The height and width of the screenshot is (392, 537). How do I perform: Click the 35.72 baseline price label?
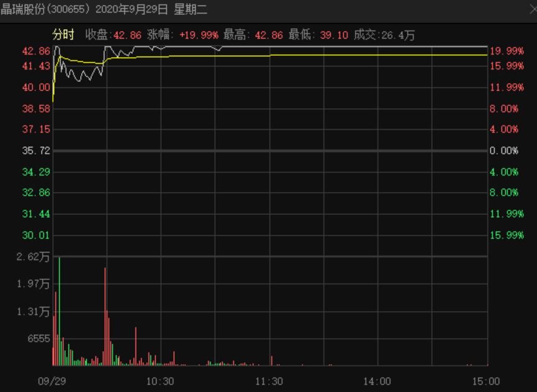pos(36,151)
